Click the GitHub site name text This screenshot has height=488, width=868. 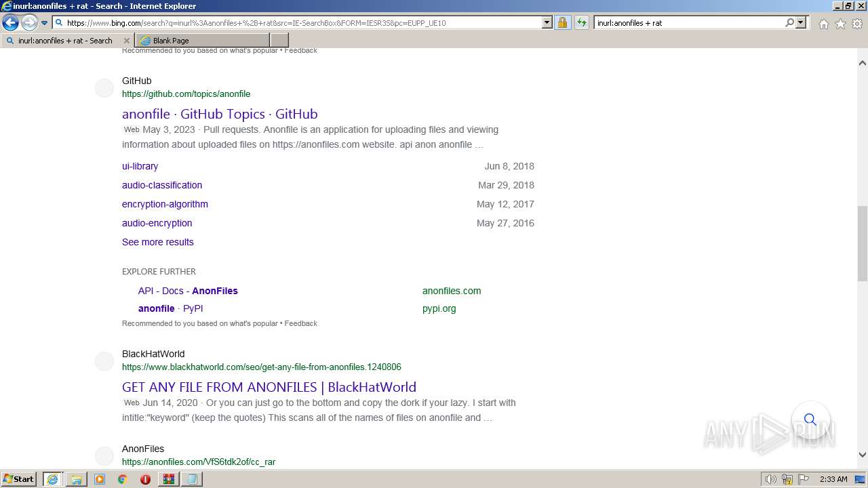tap(137, 81)
